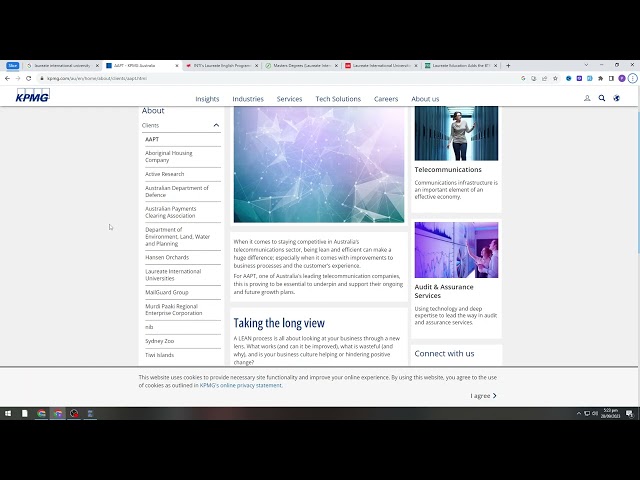Open Tiwi Islands client page
The height and width of the screenshot is (480, 640).
pyautogui.click(x=159, y=355)
